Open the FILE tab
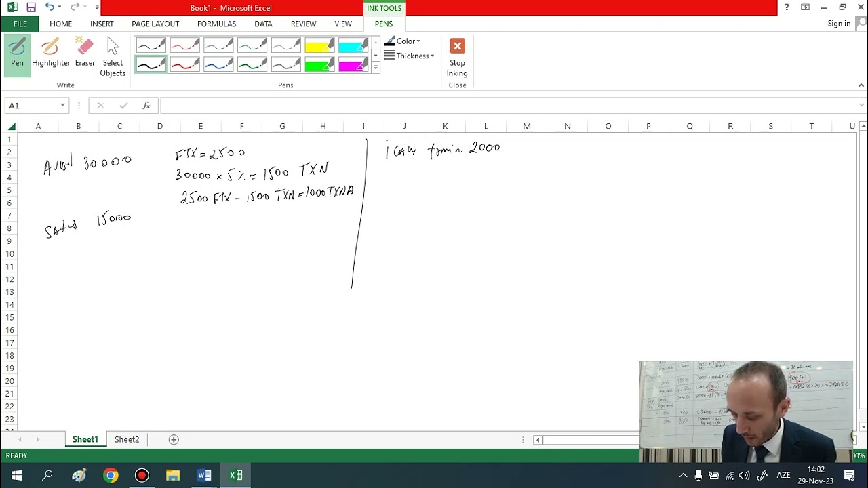This screenshot has width=868, height=488. [20, 24]
